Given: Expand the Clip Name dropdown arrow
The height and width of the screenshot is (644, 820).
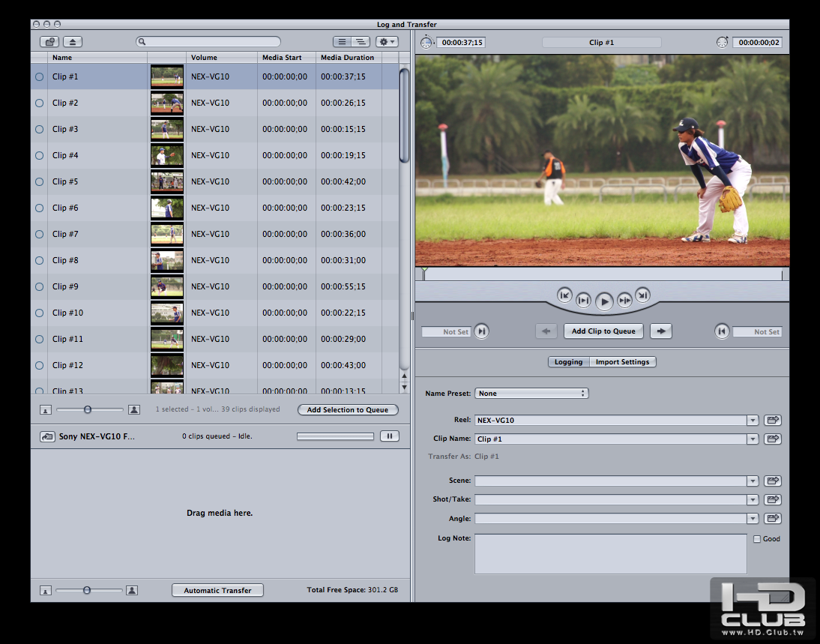Looking at the screenshot, I should pyautogui.click(x=753, y=439).
